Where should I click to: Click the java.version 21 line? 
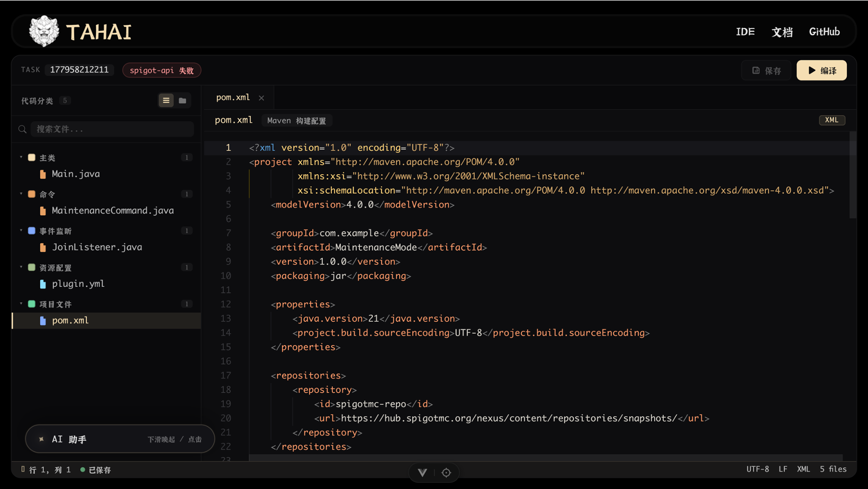point(376,319)
